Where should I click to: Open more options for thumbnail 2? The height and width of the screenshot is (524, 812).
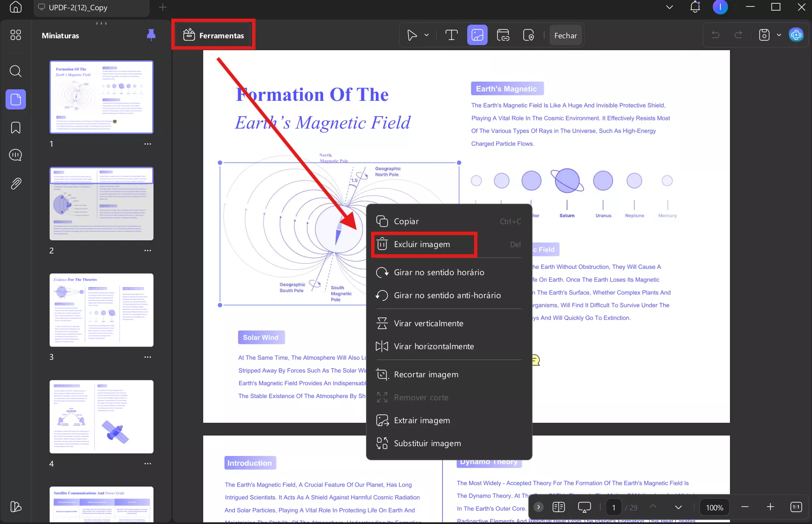point(148,251)
